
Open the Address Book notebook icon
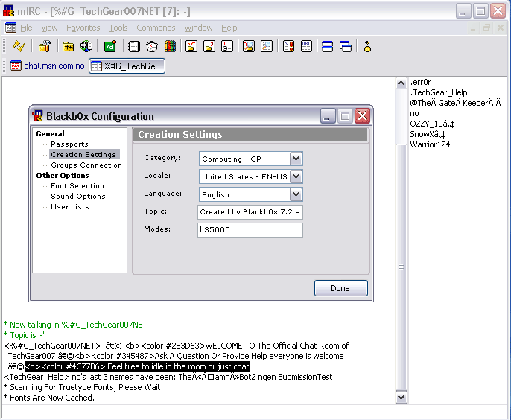134,46
